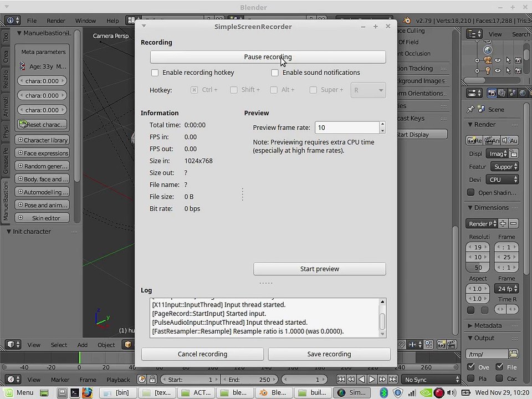
Task: Toggle camera selectability arrow in outliner
Action: [x=508, y=60]
